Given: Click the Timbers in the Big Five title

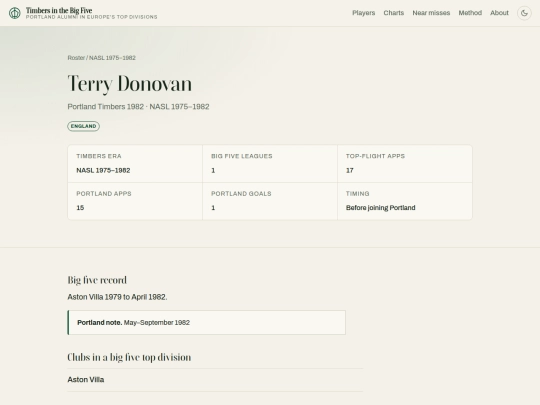Looking at the screenshot, I should tap(59, 10).
